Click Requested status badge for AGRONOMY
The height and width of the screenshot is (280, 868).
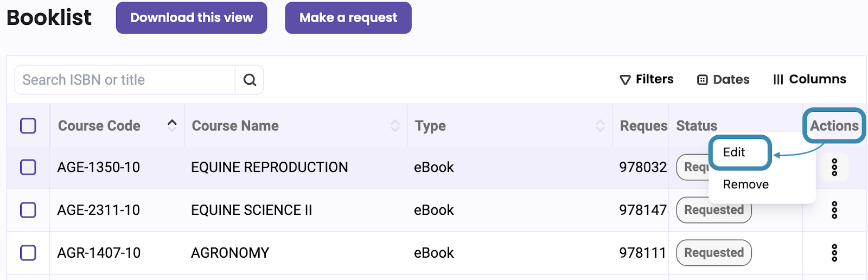tap(714, 253)
